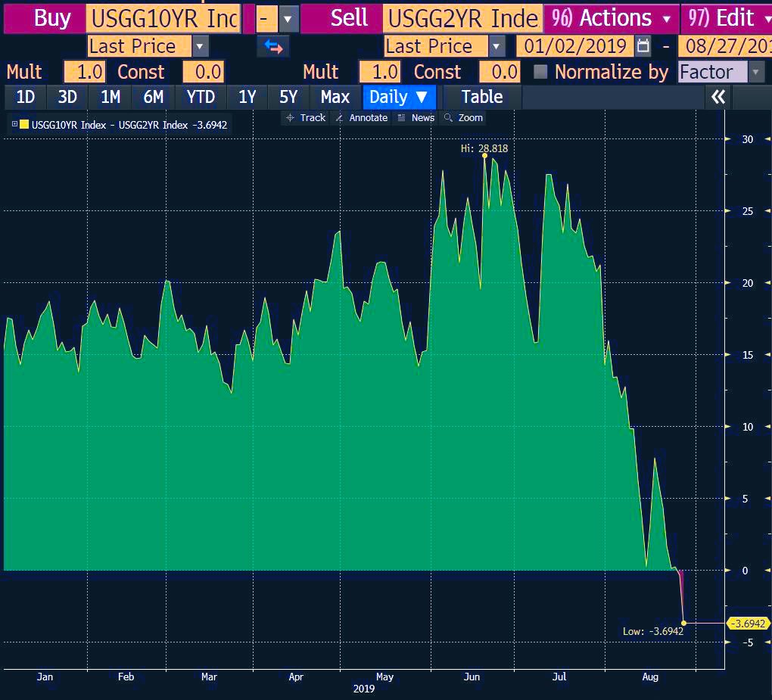Toggle the Normalize by checkbox
The height and width of the screenshot is (700, 772).
pos(540,72)
